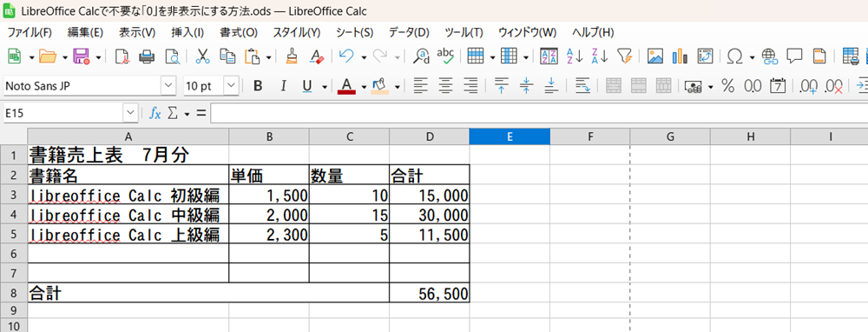
Task: Toggle Underline formatting
Action: tap(307, 86)
